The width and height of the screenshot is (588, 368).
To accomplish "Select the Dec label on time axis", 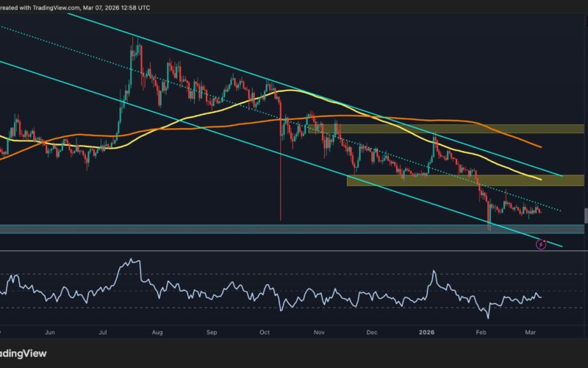I will click(373, 332).
